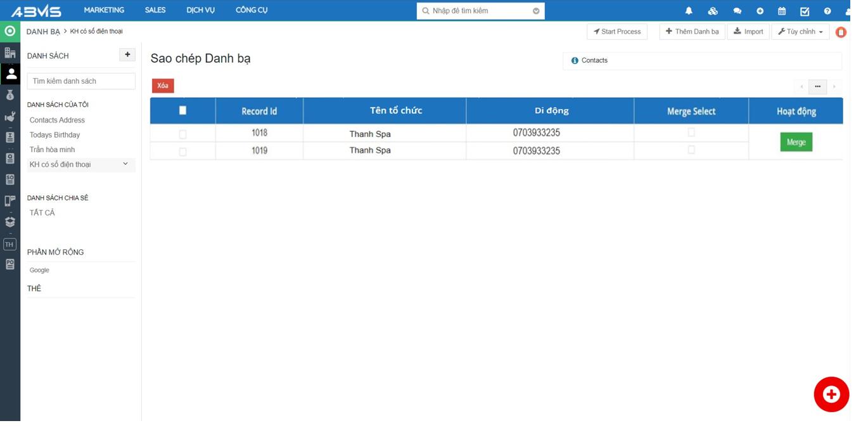This screenshot has height=442, width=868.
Task: Open the help question mark icon
Action: (827, 11)
